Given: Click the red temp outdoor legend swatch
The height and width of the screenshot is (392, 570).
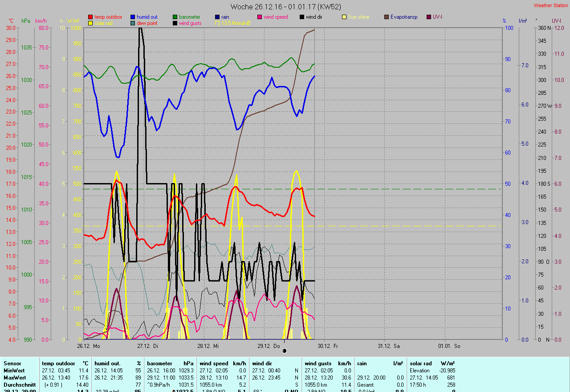Looking at the screenshot, I should point(91,17).
